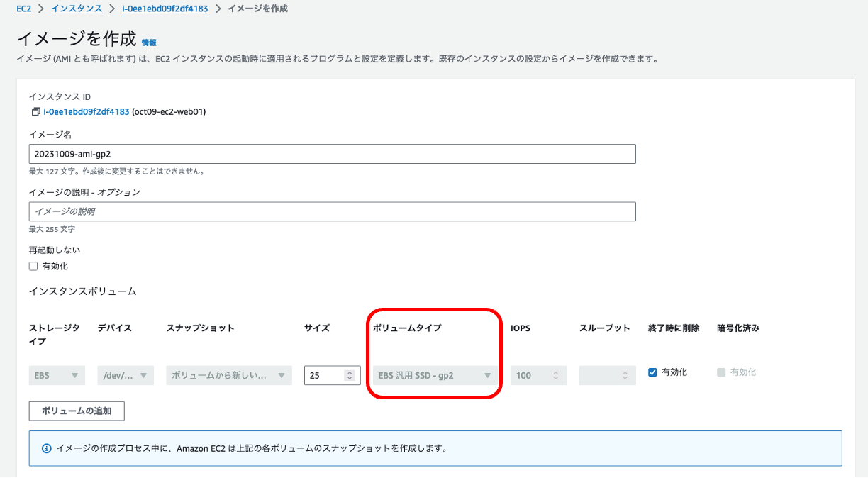
Task: Open the インスタンス breadcrumb link
Action: click(x=77, y=9)
